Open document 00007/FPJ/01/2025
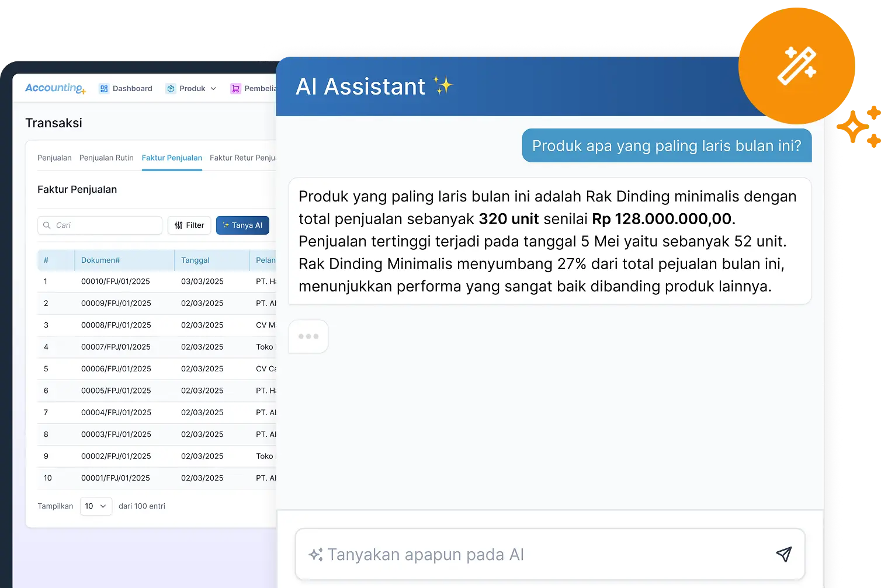888x588 pixels. point(116,347)
